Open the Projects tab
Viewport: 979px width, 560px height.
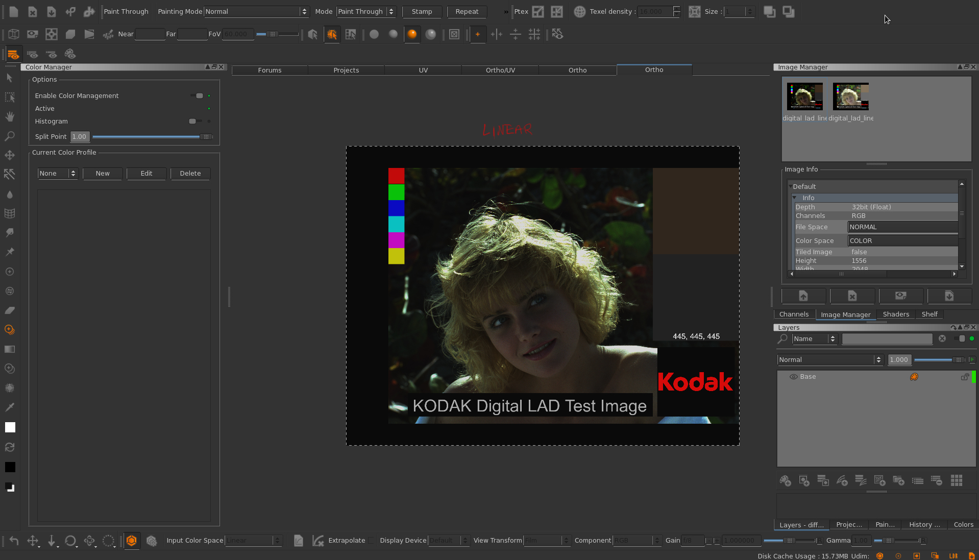click(346, 70)
